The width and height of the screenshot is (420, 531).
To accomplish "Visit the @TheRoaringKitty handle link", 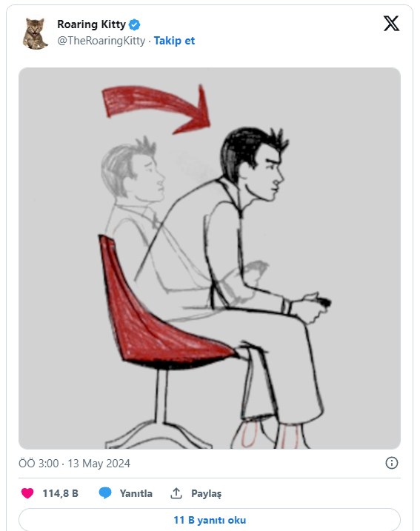I will coord(101,41).
